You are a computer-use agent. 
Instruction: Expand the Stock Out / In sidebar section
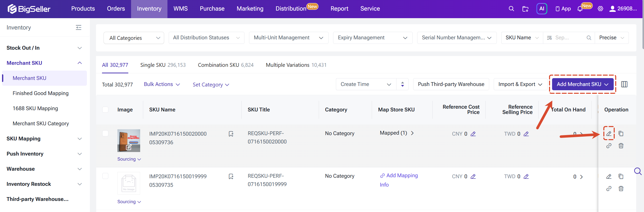(x=44, y=48)
